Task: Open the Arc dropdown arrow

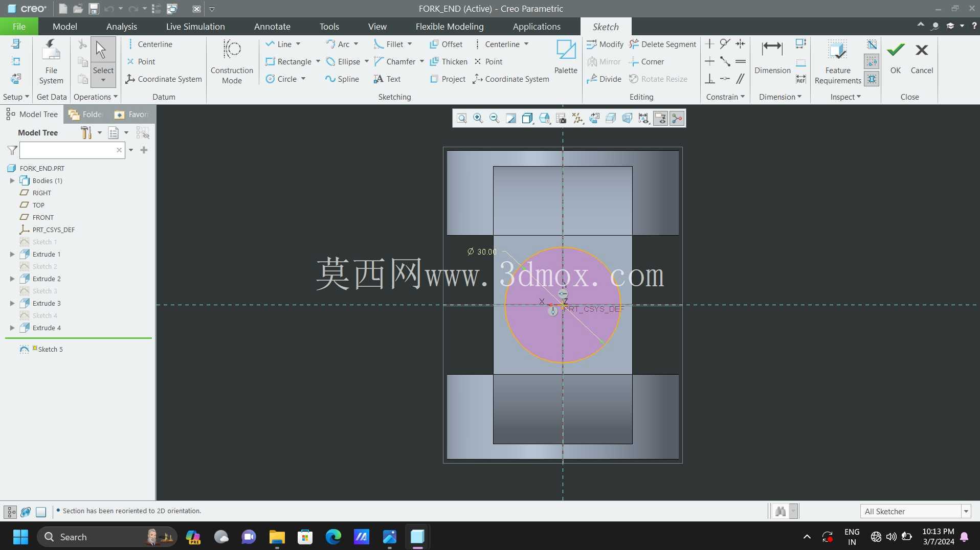Action: [356, 44]
